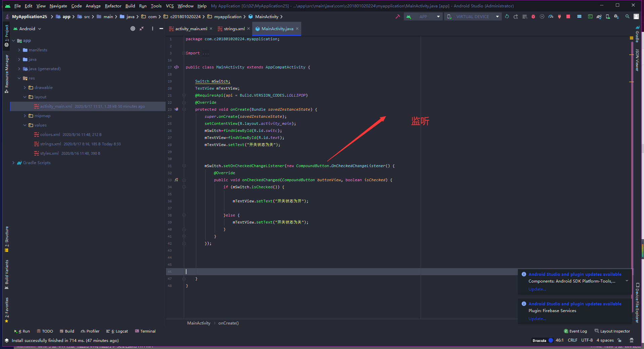Switch to activity_main.xml tab
This screenshot has width=644, height=349.
click(191, 29)
